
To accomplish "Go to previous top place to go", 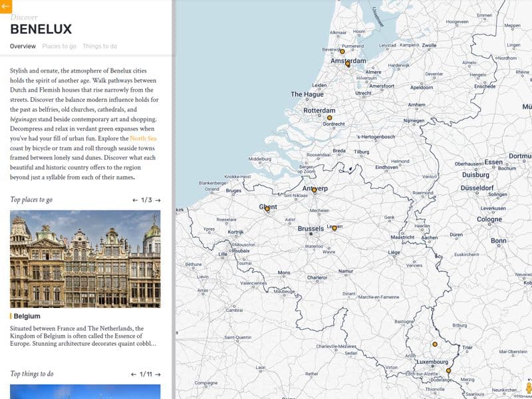I will (135, 200).
